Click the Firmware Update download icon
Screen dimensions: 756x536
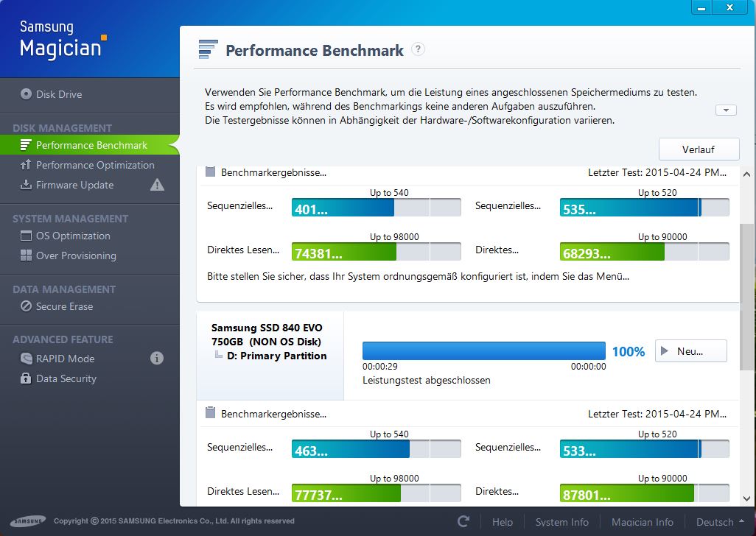(x=26, y=185)
